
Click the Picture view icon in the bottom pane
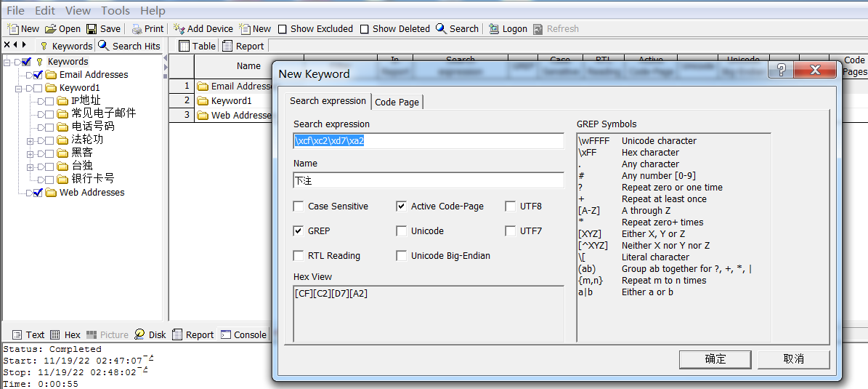pyautogui.click(x=92, y=334)
